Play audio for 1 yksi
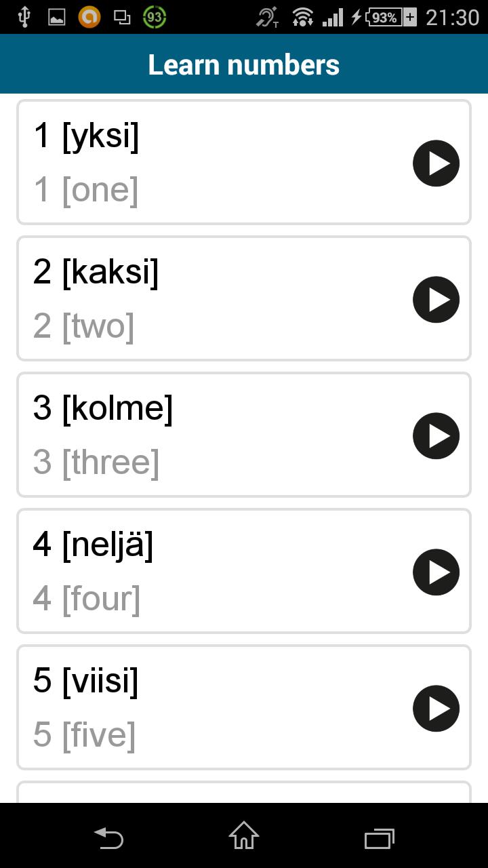This screenshot has height=868, width=488. coord(436,163)
